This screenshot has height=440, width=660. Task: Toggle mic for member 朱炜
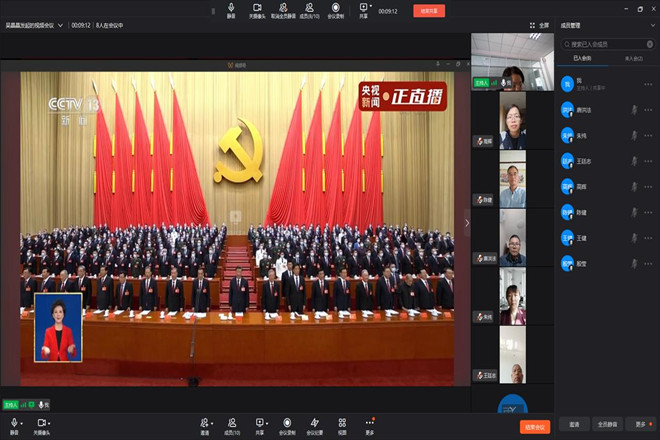coord(634,136)
